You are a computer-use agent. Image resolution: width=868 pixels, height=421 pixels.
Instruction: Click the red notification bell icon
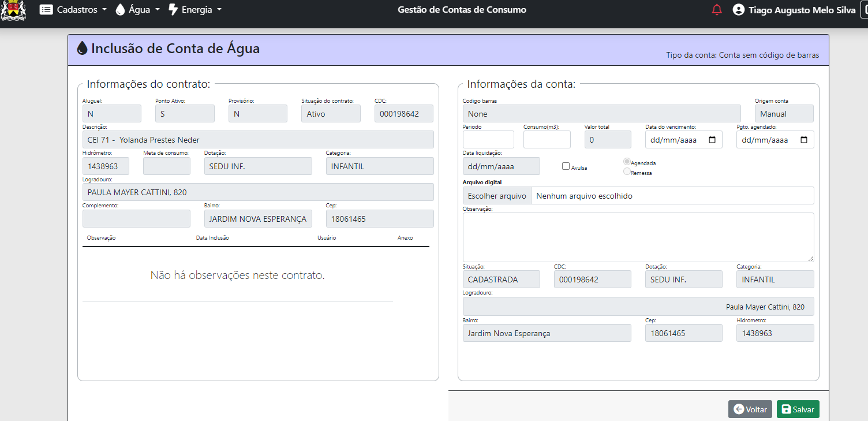(717, 10)
